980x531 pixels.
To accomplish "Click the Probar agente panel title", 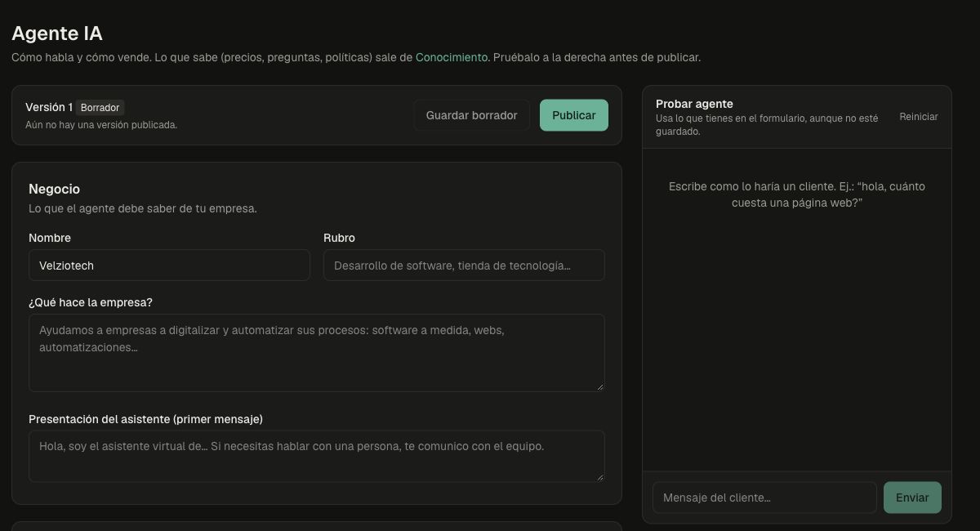I will (694, 104).
